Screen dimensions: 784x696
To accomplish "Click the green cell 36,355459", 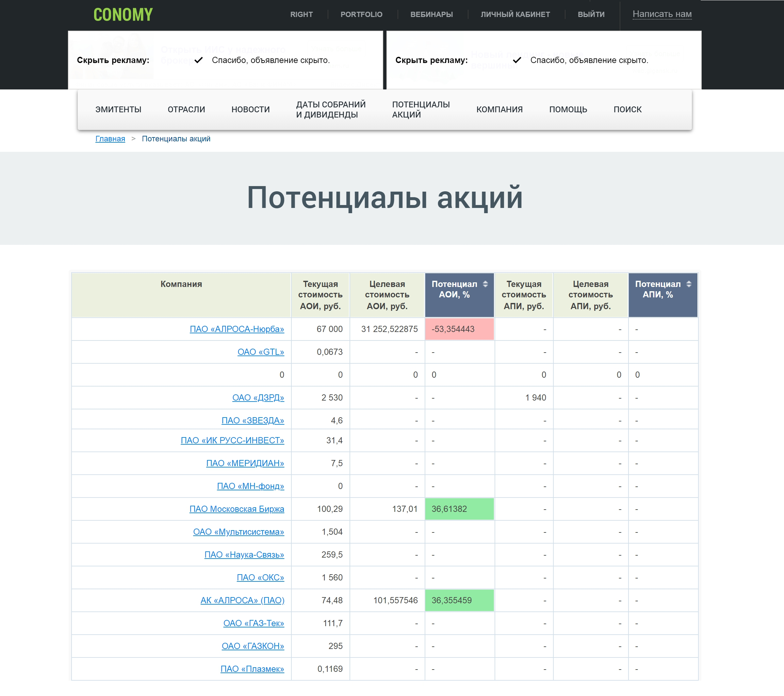I will click(x=460, y=600).
